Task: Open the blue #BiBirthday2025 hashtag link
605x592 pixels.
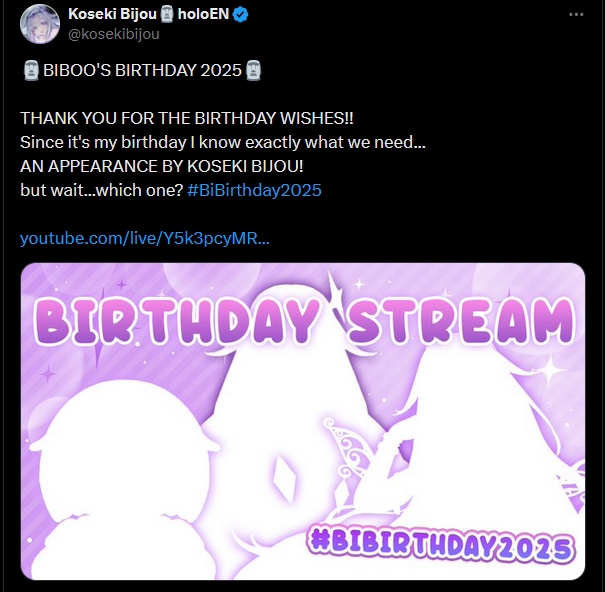Action: (x=254, y=190)
